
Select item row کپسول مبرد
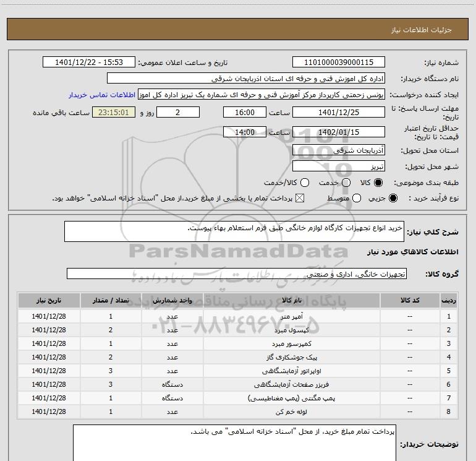(x=238, y=330)
